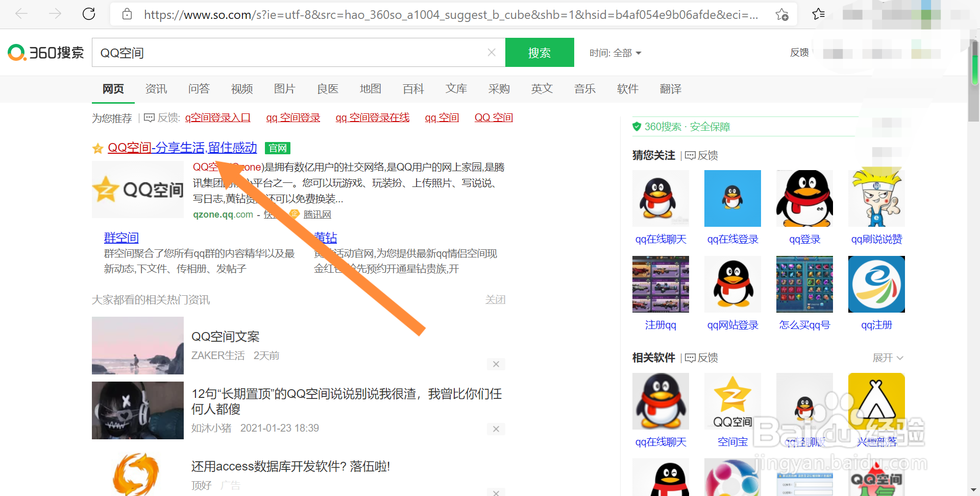This screenshot has height=496, width=980.
Task: Click 反馈 beside the 为您推荐 suggestions
Action: click(x=162, y=118)
